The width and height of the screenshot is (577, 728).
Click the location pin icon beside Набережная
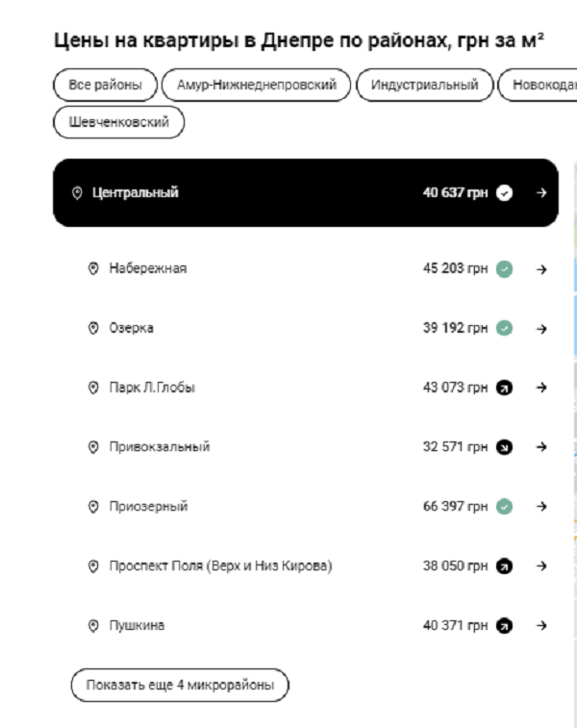tap(93, 269)
